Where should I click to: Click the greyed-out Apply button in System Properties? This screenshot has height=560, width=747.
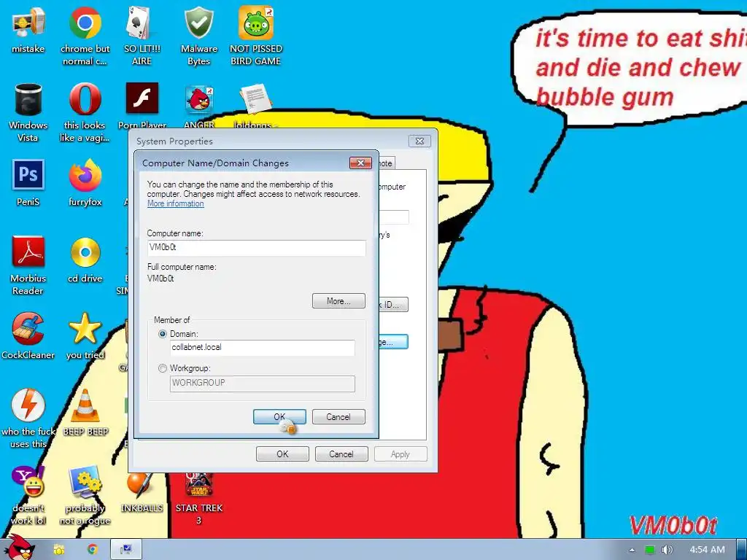[400, 454]
